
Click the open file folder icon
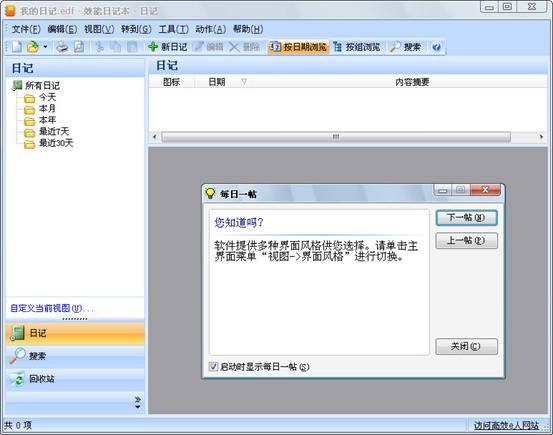pos(33,47)
